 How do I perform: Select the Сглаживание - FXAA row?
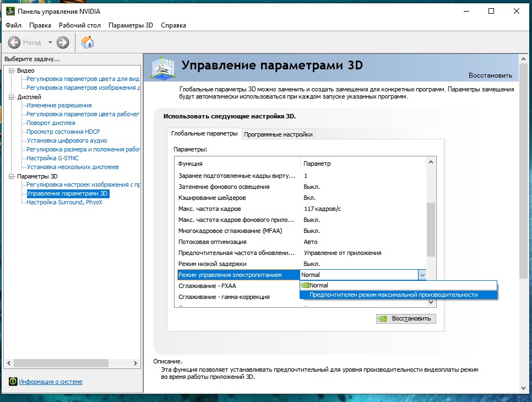pos(237,286)
